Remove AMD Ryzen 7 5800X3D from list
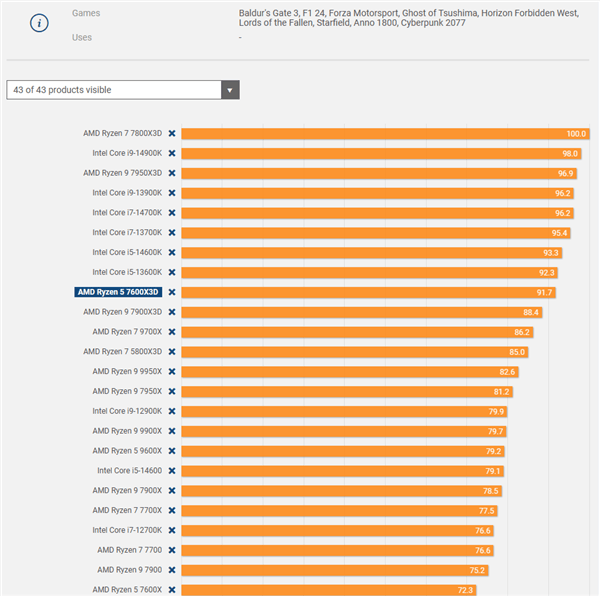The width and height of the screenshot is (600, 596). point(172,352)
